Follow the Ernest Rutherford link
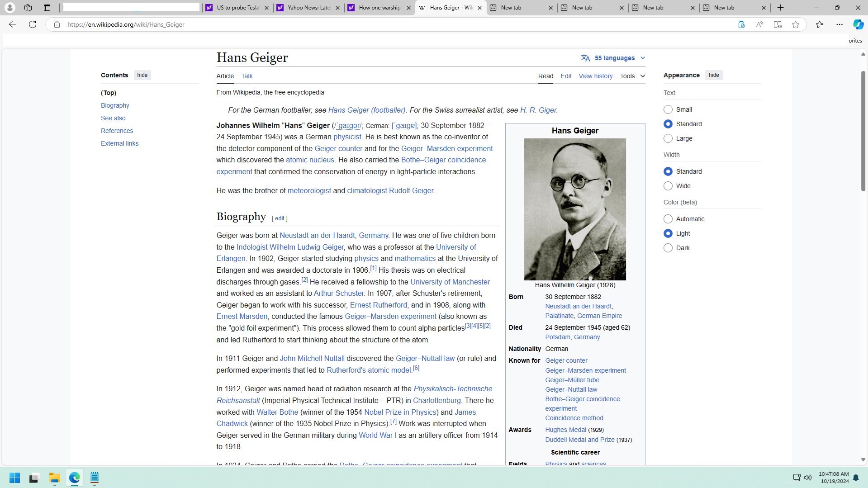Viewport: 868px width, 488px height. [379, 305]
